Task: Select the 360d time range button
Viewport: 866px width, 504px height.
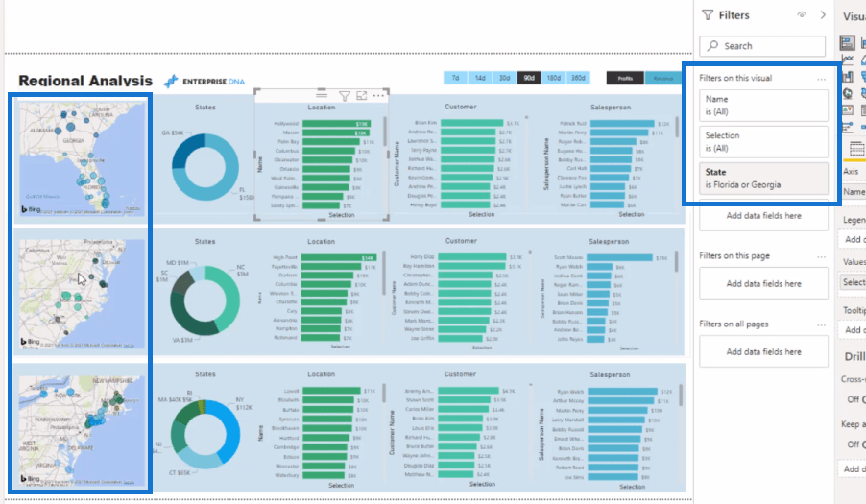Action: [578, 78]
